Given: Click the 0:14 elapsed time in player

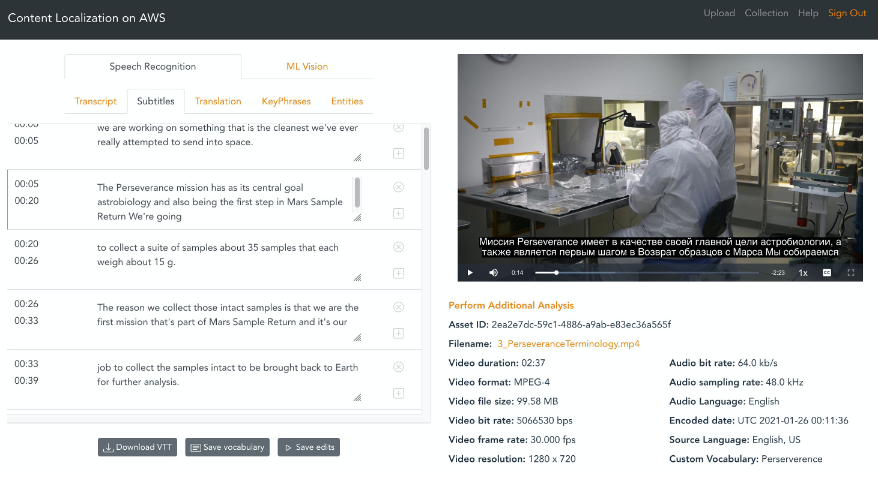Looking at the screenshot, I should tap(517, 272).
